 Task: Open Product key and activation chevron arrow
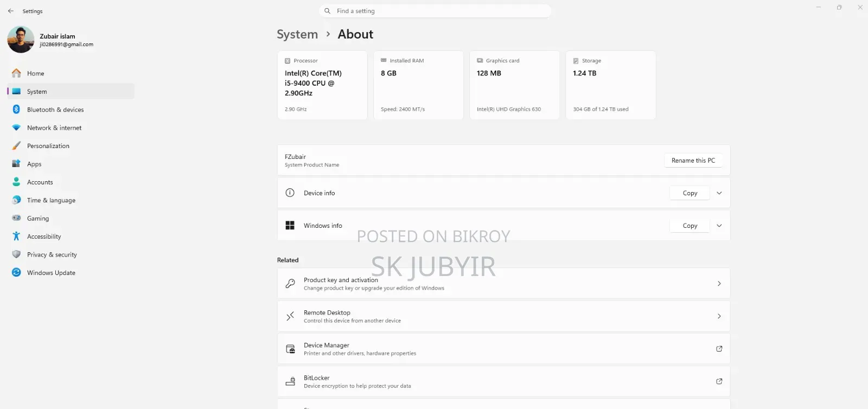coord(719,284)
